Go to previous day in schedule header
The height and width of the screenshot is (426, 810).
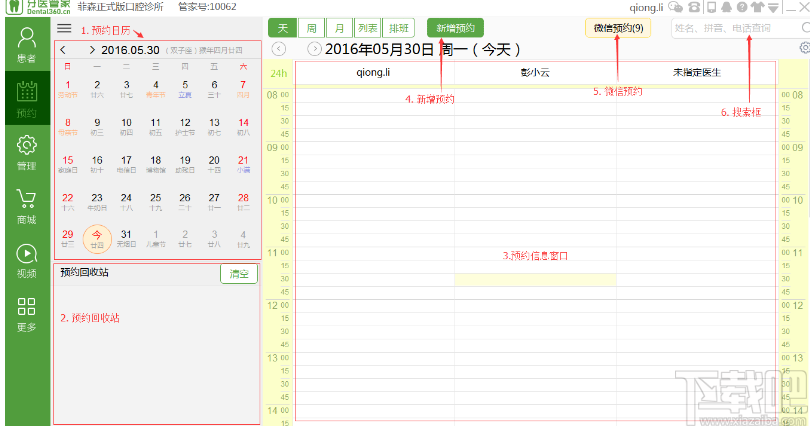pyautogui.click(x=278, y=49)
